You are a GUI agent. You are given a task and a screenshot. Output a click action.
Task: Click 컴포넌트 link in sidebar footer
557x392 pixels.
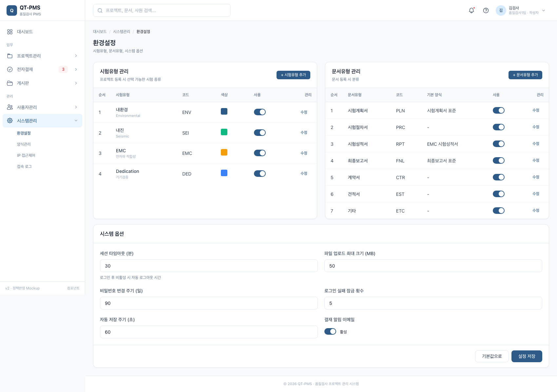point(73,288)
